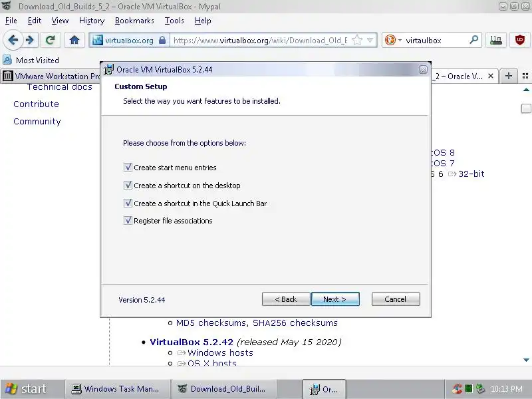This screenshot has height=399, width=532.
Task: Click the Back button in installer
Action: click(286, 299)
